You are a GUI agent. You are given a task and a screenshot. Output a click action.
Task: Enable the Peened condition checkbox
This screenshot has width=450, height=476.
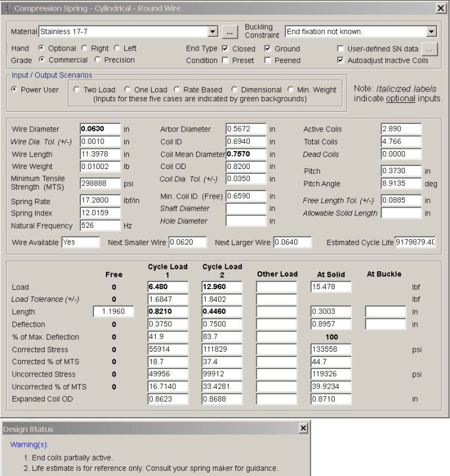[x=268, y=60]
